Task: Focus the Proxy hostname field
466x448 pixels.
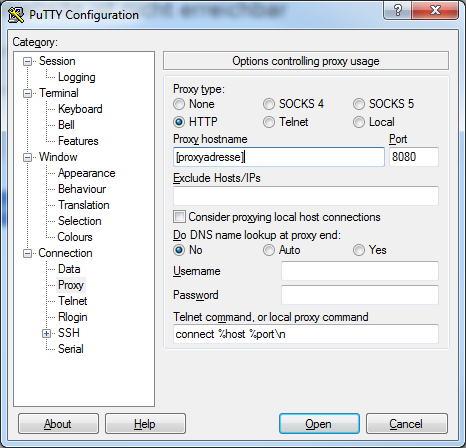Action: pyautogui.click(x=279, y=157)
